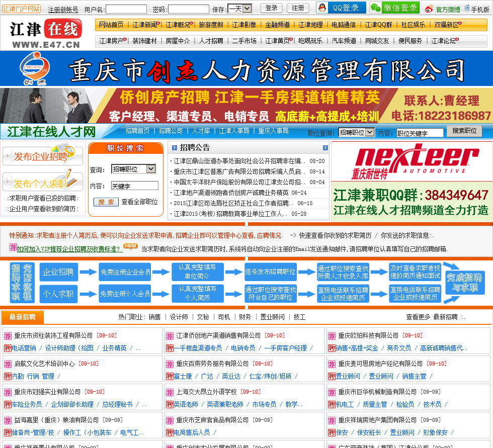Open the 查询 dropdown in 职位搜索 panel
The image size is (493, 448).
(134, 169)
